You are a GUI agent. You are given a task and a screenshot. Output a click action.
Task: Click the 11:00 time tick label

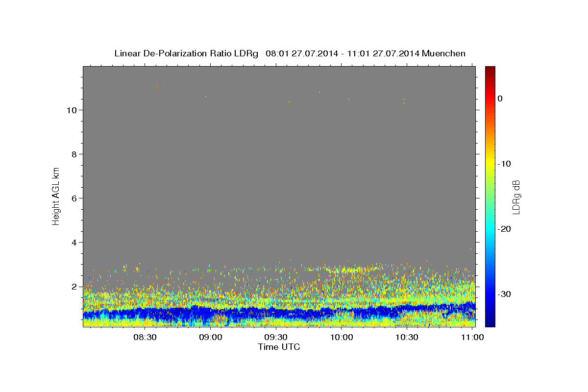472,337
